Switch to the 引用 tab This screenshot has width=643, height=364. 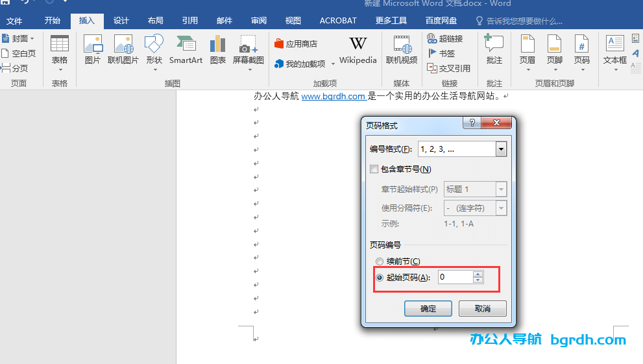190,21
